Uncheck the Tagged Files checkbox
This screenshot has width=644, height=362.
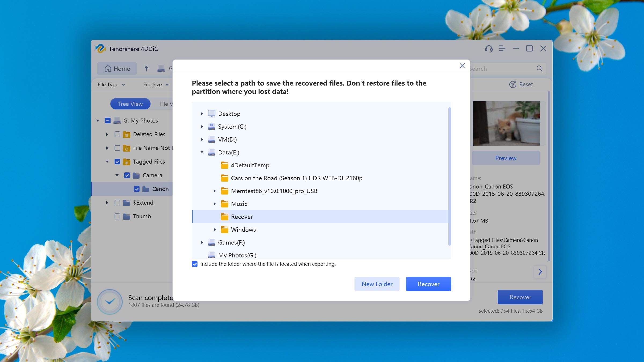point(117,162)
